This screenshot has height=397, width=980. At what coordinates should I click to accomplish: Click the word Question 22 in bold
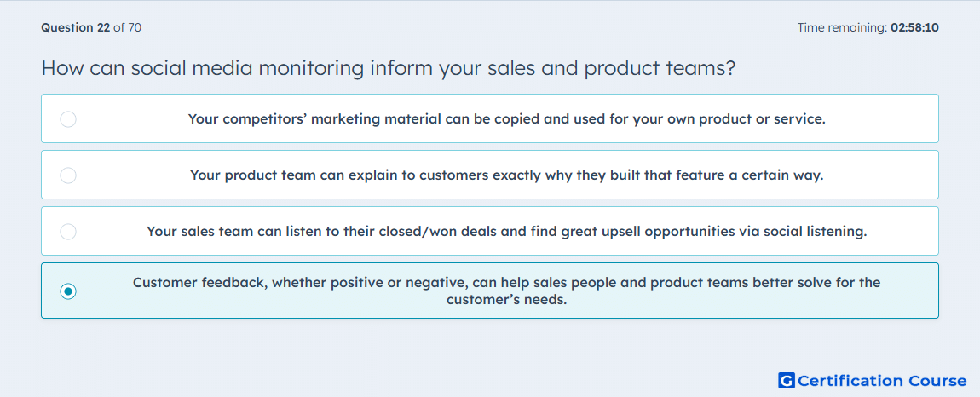point(76,27)
